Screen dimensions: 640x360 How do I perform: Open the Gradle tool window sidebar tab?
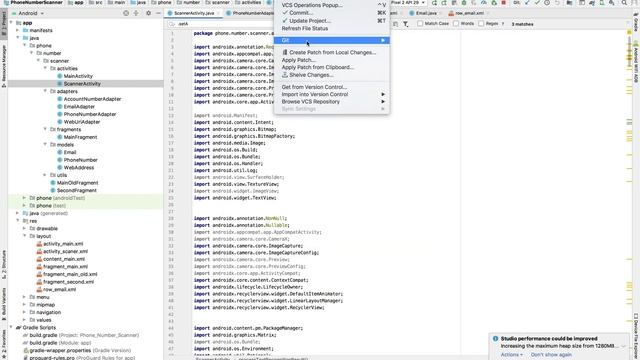(x=636, y=22)
